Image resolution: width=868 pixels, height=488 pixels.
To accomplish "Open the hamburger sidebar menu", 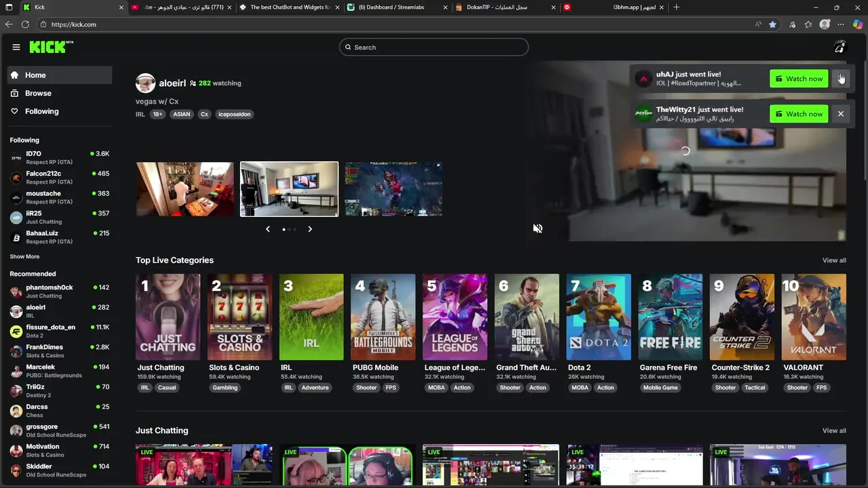I will 16,47.
